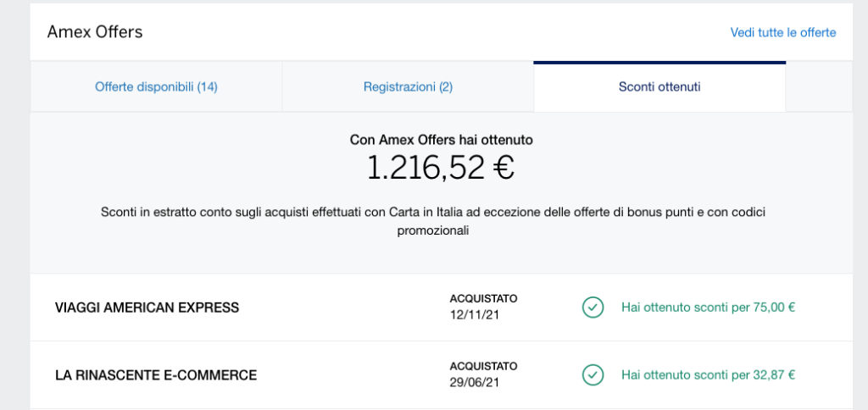Select the VIAGGI AMERICAN EXPRESS merchant name
Image resolution: width=868 pixels, height=410 pixels.
tap(147, 307)
